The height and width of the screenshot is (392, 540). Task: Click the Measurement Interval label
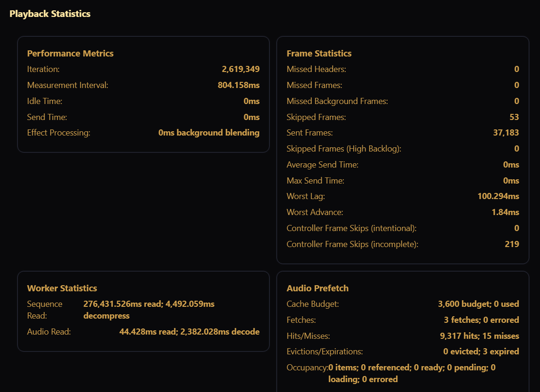point(68,85)
